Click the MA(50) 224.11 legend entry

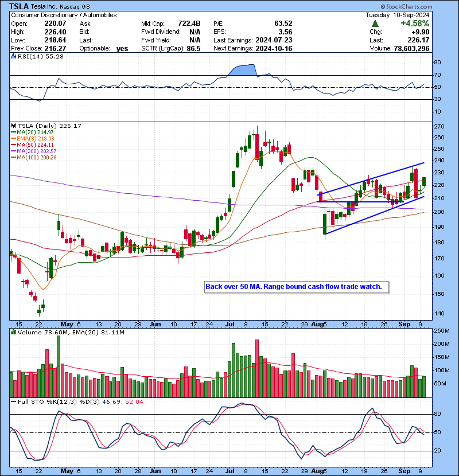pyautogui.click(x=32, y=145)
